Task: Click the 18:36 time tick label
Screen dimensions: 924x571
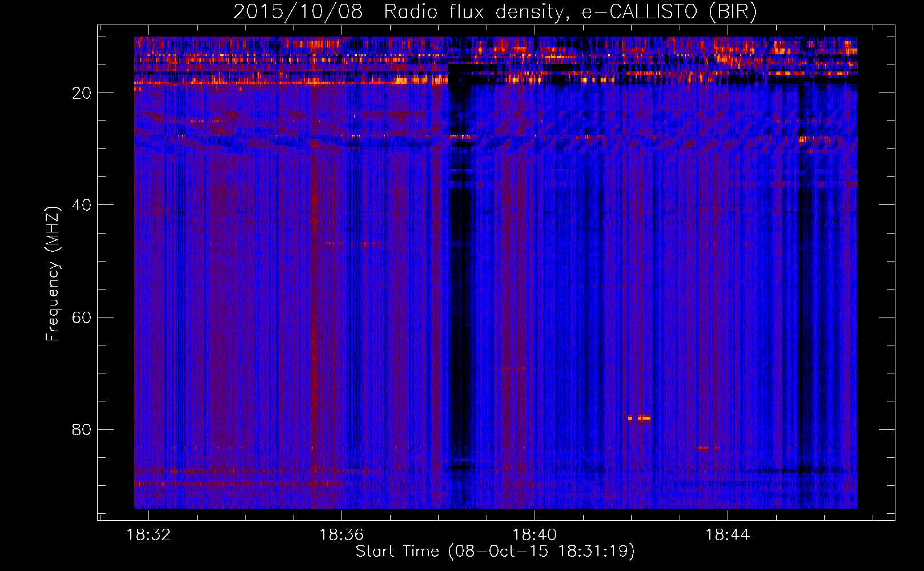Action: pos(342,535)
